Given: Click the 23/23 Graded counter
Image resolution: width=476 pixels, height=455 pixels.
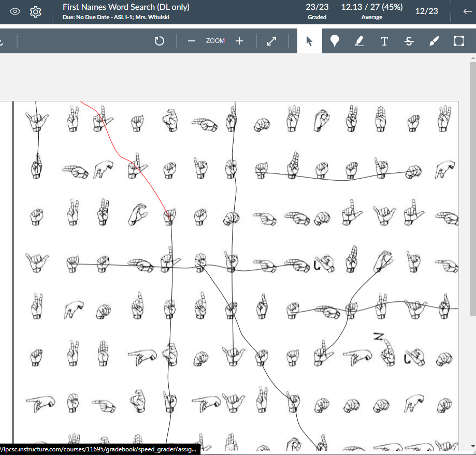Looking at the screenshot, I should pos(317,11).
